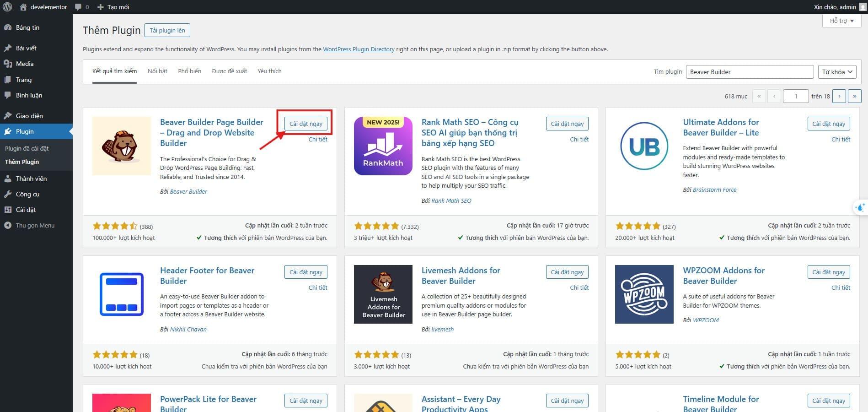Open the Giao diện sidebar icon

point(8,115)
